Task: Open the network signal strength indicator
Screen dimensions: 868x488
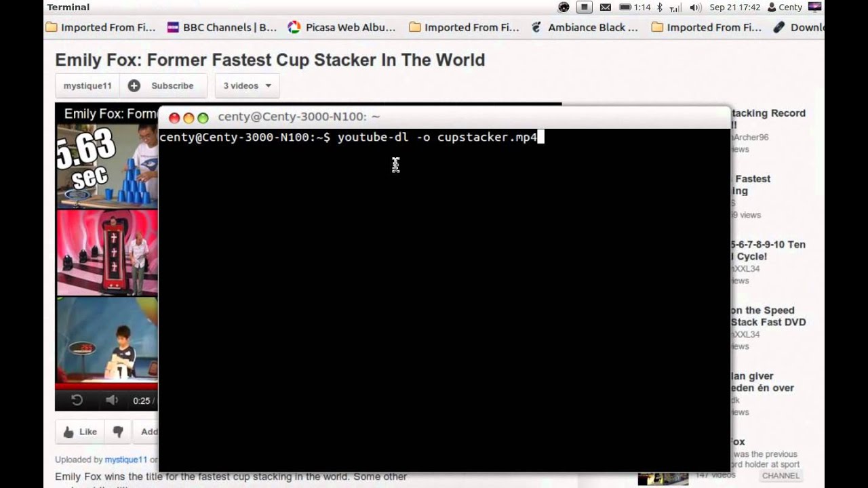Action: click(x=675, y=7)
